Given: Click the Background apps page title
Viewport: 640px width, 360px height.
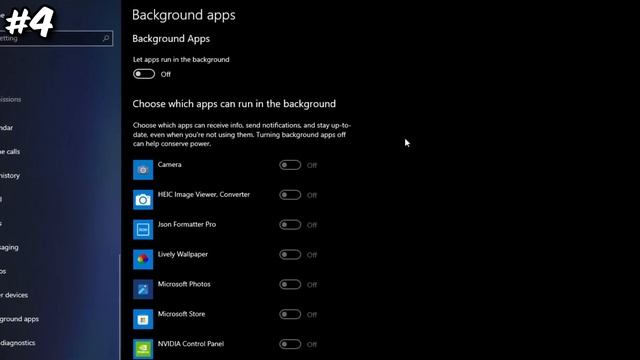Looking at the screenshot, I should click(x=184, y=15).
